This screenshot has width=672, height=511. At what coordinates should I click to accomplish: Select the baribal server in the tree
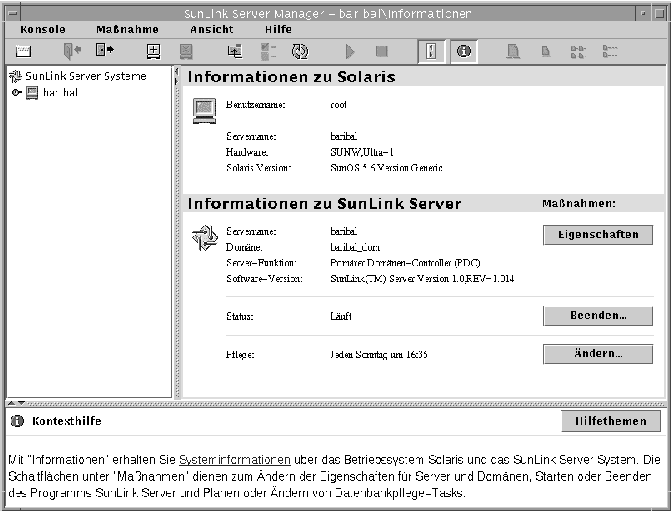click(x=60, y=93)
